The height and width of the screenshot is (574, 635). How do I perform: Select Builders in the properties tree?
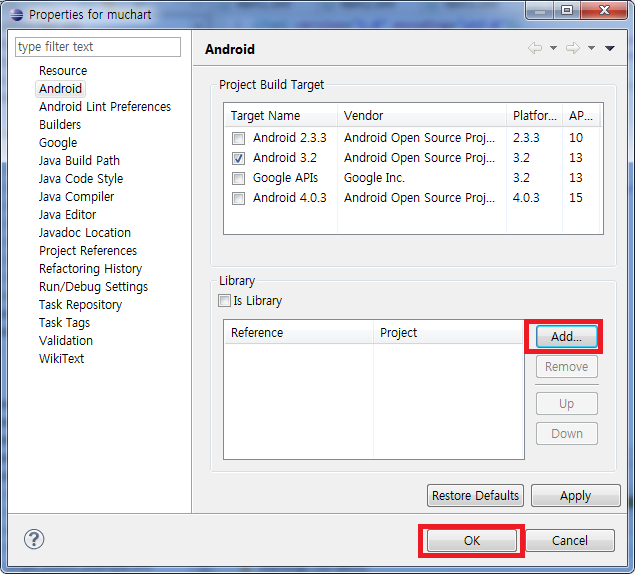point(60,124)
